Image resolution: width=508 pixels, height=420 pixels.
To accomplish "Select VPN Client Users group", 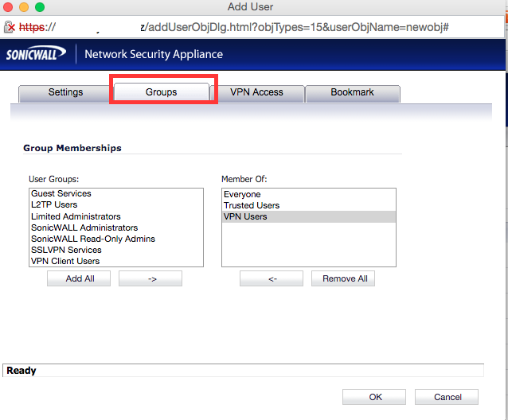I will pos(116,261).
